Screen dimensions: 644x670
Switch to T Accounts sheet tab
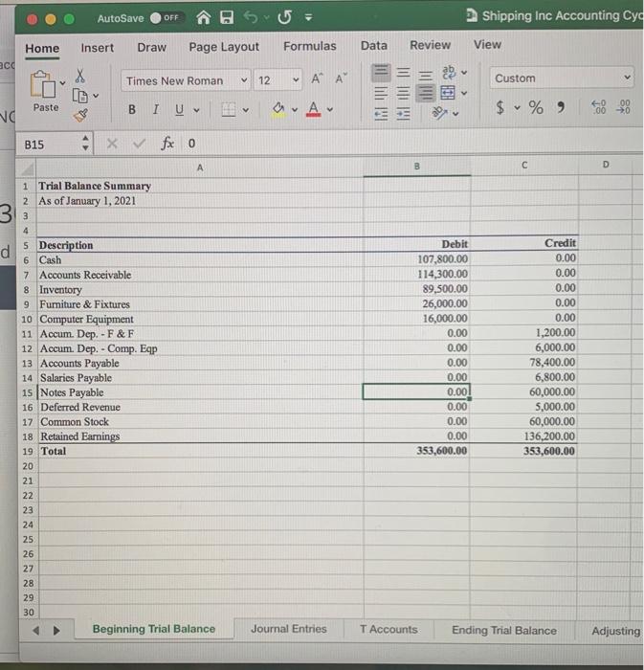coord(389,630)
